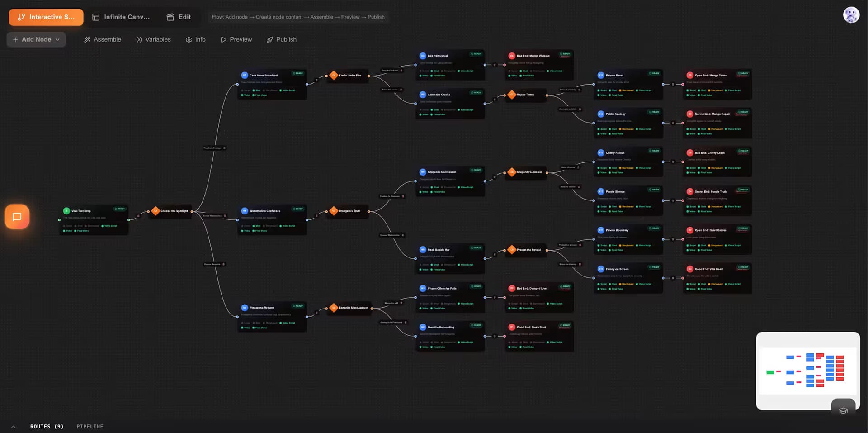The height and width of the screenshot is (433, 868).
Task: Click the Repair Terms choice diamond
Action: tap(512, 95)
